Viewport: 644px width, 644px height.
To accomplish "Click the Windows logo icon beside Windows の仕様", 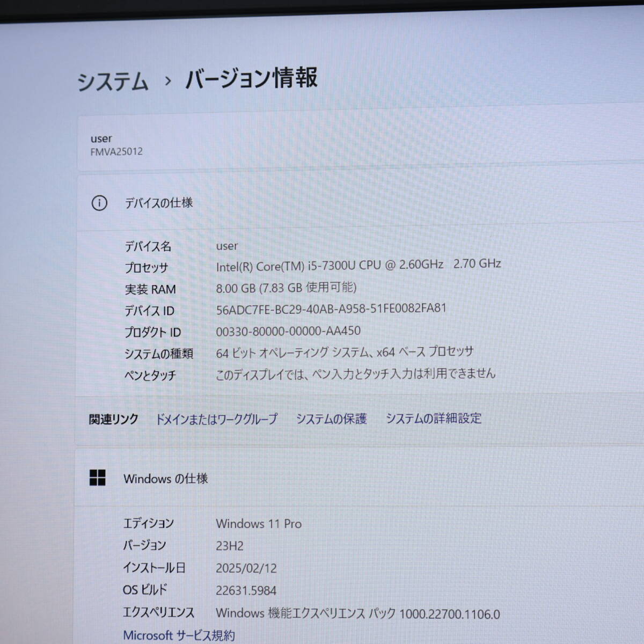I will point(98,478).
